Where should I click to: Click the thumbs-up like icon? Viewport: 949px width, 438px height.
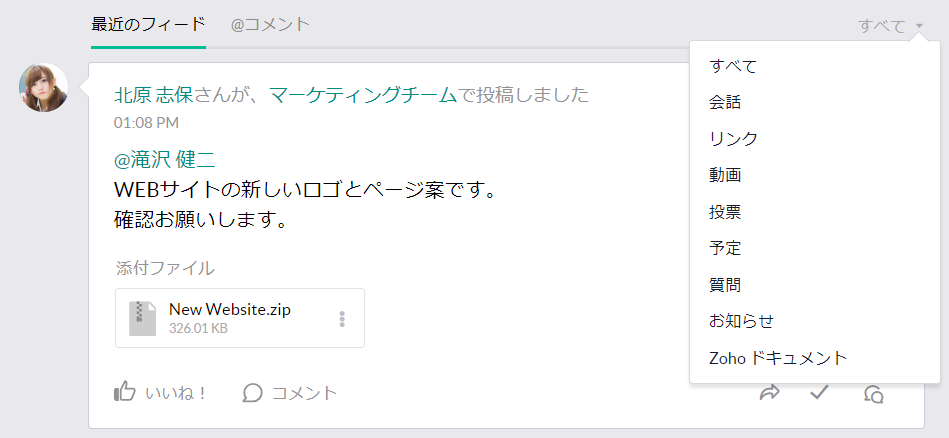point(125,392)
